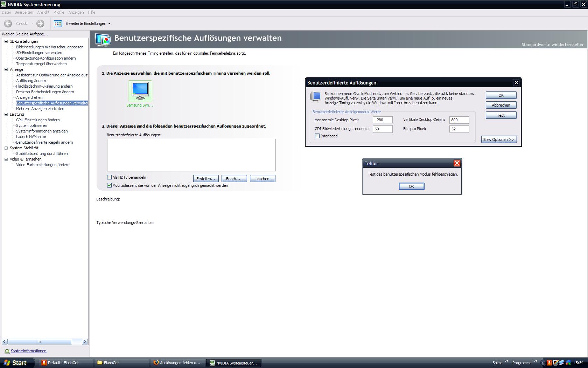Collapse the Leistung tree node
The image size is (588, 368).
pos(6,114)
